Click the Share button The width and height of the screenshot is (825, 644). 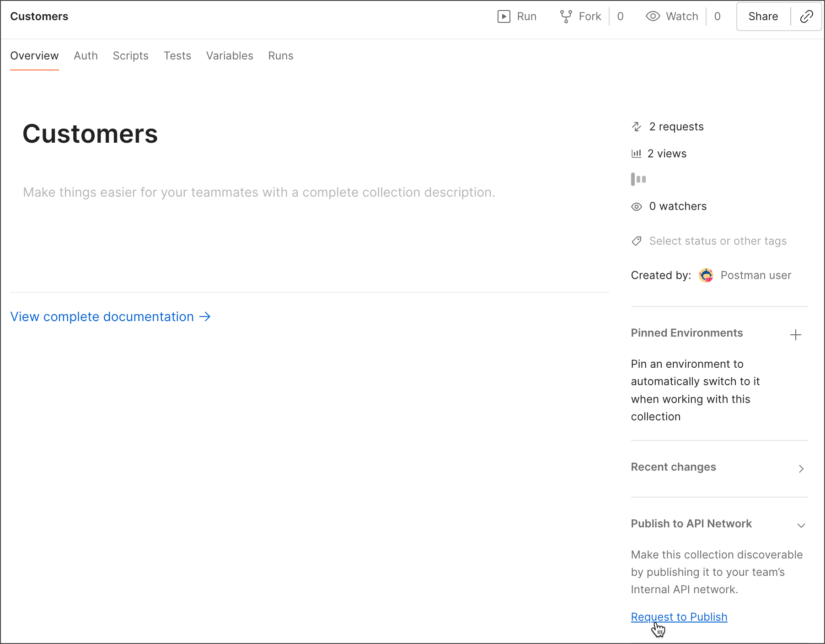click(x=763, y=16)
